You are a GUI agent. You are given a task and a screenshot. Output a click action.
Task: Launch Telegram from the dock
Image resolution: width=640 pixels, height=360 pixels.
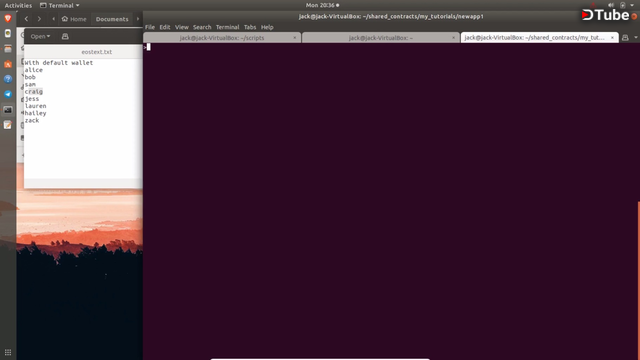click(8, 94)
